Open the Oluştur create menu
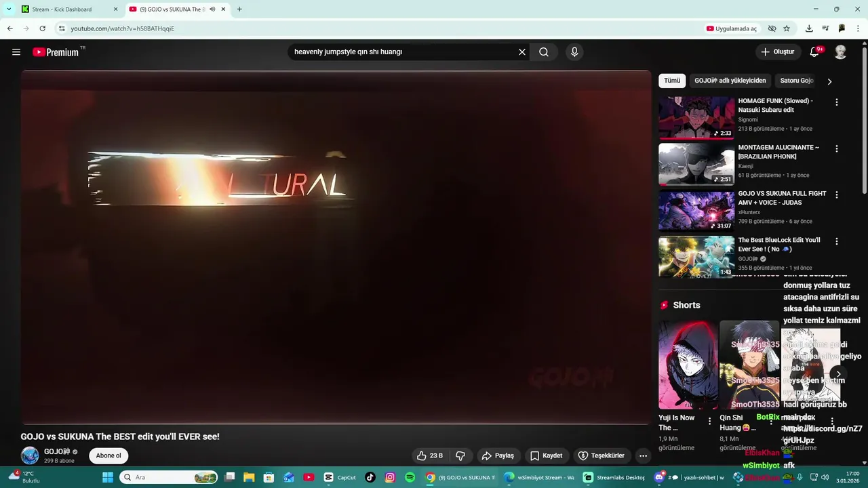Viewport: 868px width, 488px height. [777, 52]
